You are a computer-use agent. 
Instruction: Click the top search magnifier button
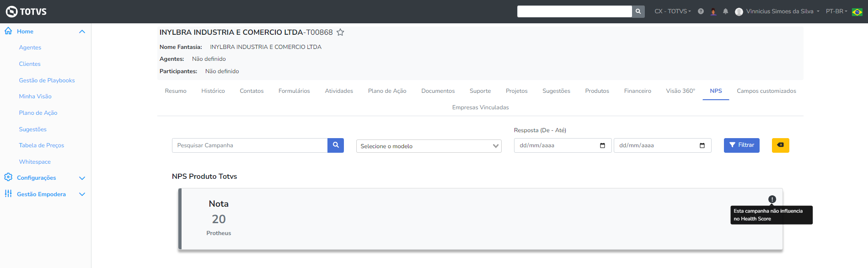(x=638, y=11)
